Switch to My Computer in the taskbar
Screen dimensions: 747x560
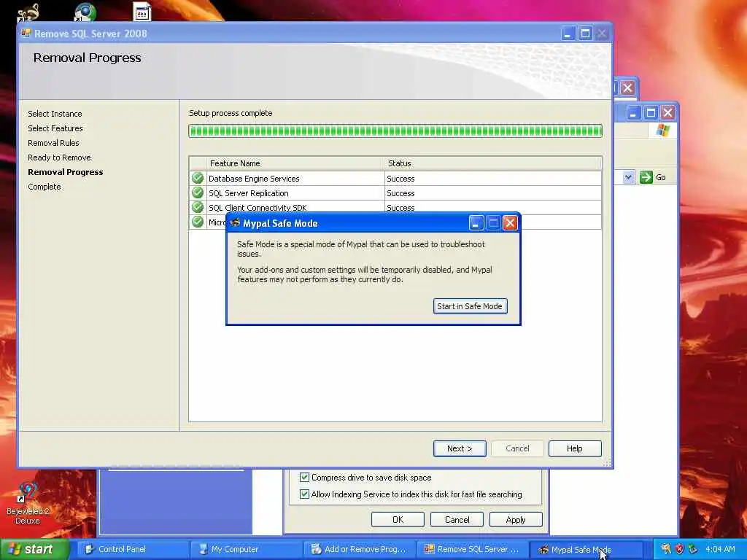(x=246, y=549)
